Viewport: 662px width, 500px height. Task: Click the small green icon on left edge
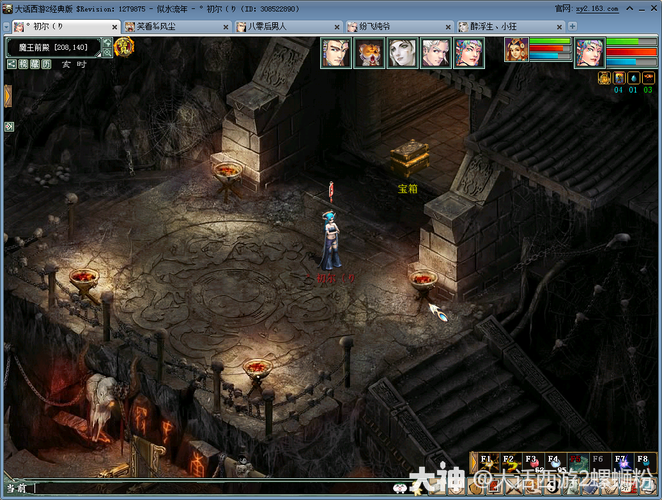9,126
